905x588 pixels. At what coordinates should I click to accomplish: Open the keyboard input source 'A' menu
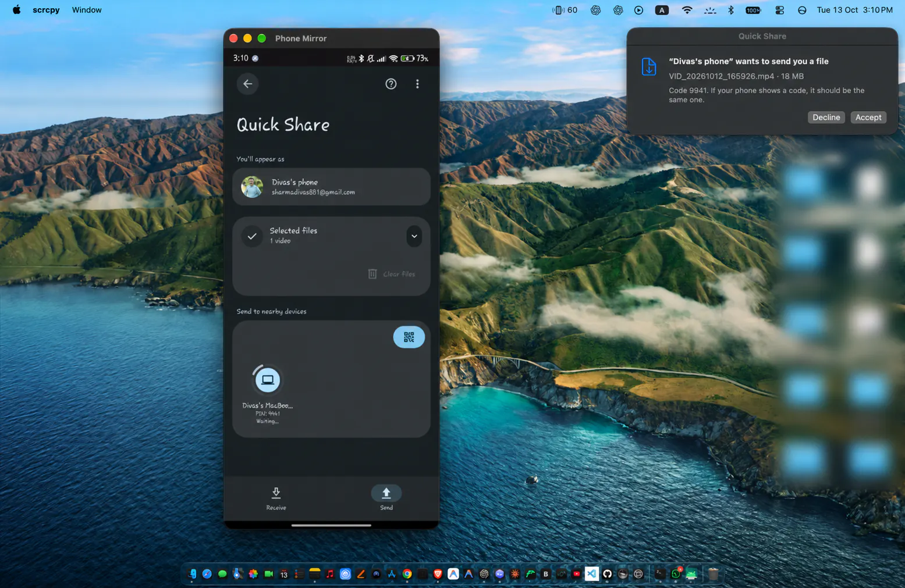click(x=661, y=10)
